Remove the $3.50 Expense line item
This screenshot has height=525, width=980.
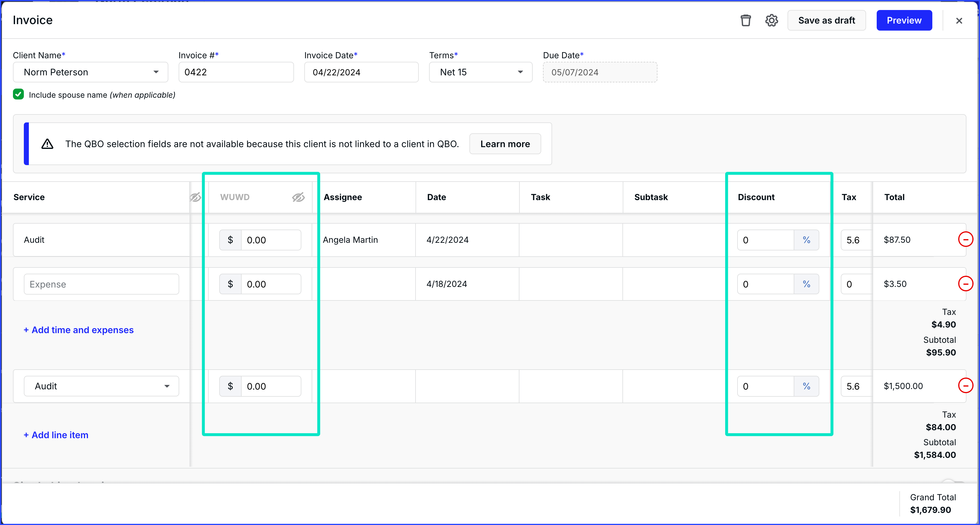click(x=965, y=284)
